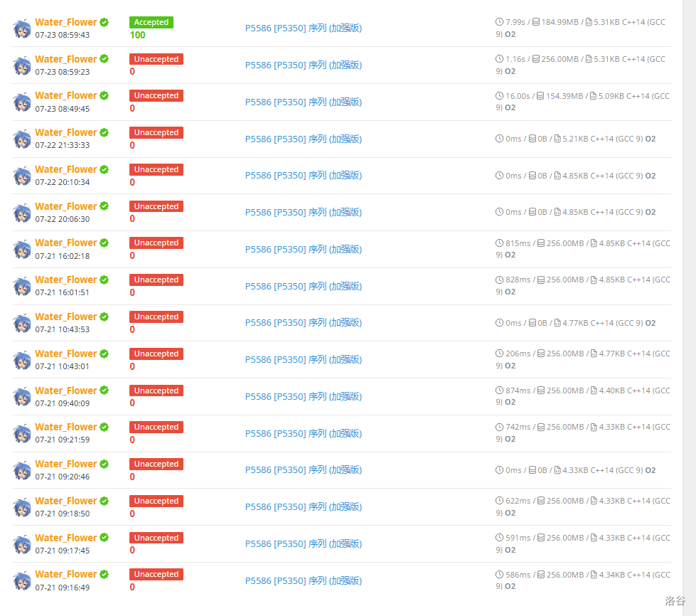Click avatar of the 07-23 08:59:43 submission
Image resolution: width=696 pixels, height=616 pixels.
coord(22,28)
